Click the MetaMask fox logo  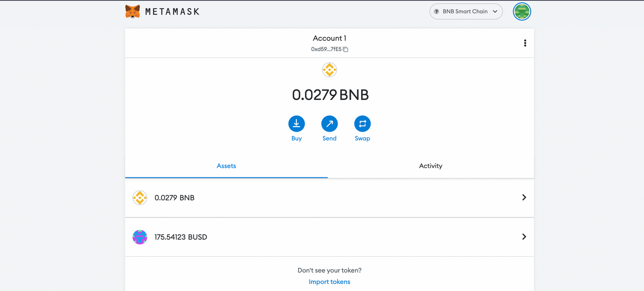pyautogui.click(x=132, y=12)
